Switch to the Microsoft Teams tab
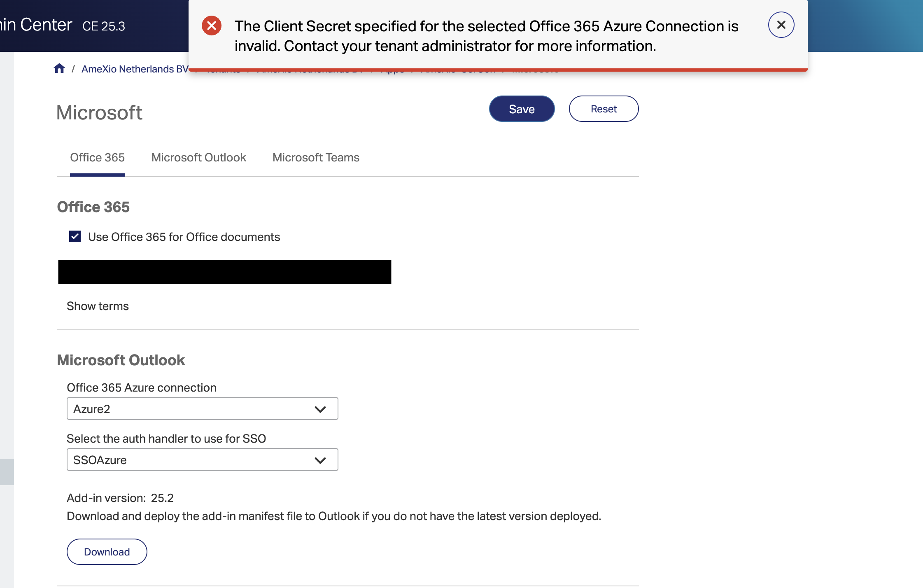 coord(316,157)
